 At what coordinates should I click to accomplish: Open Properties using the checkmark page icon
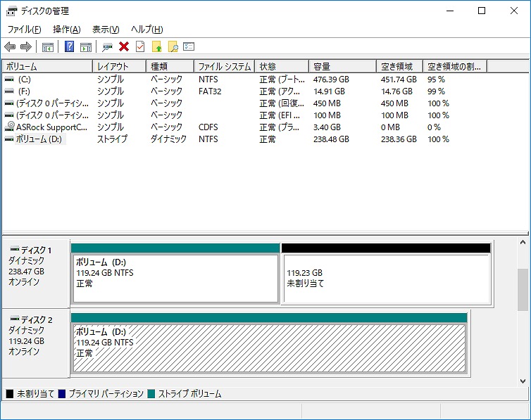tap(140, 46)
